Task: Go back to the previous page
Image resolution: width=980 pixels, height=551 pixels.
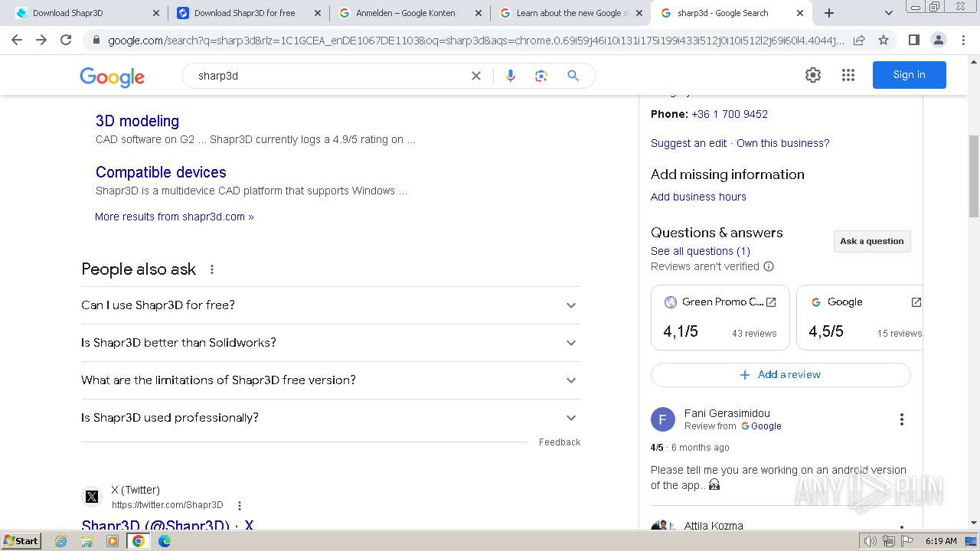Action: click(x=17, y=40)
